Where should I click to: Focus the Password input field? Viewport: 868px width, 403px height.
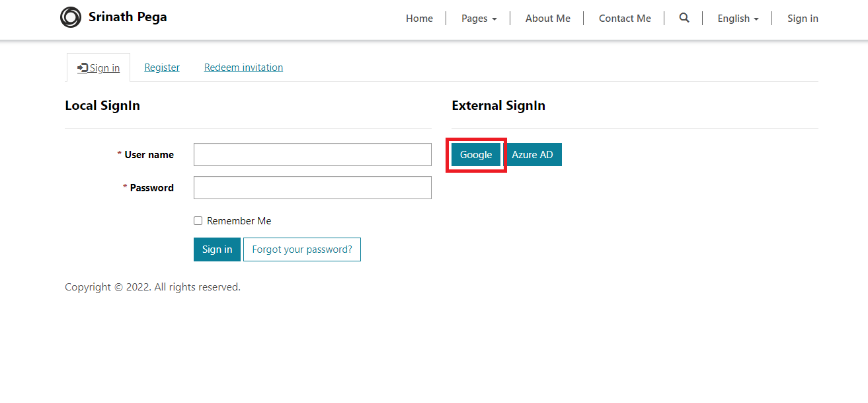[x=312, y=188]
